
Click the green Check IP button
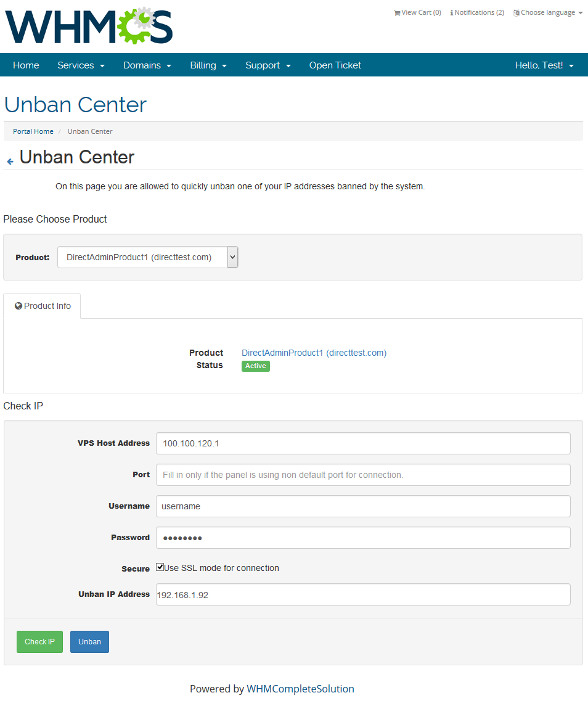coord(39,642)
